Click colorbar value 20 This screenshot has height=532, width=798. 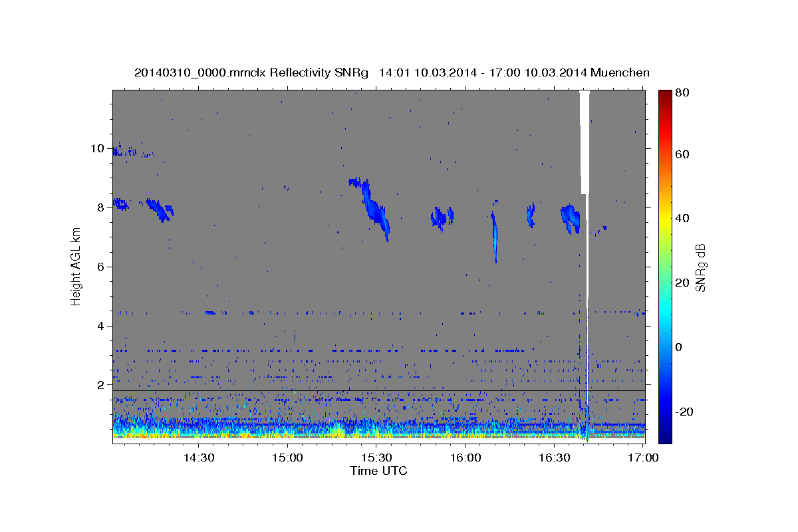(x=682, y=283)
